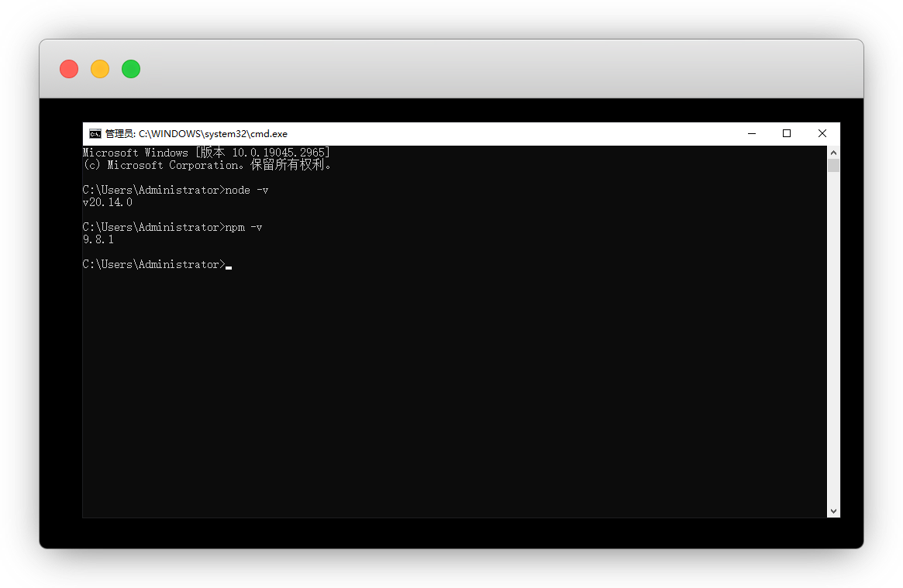Click the title text C:\WINDOWS\system32\cmd.exe
The height and width of the screenshot is (588, 903).
(x=212, y=134)
